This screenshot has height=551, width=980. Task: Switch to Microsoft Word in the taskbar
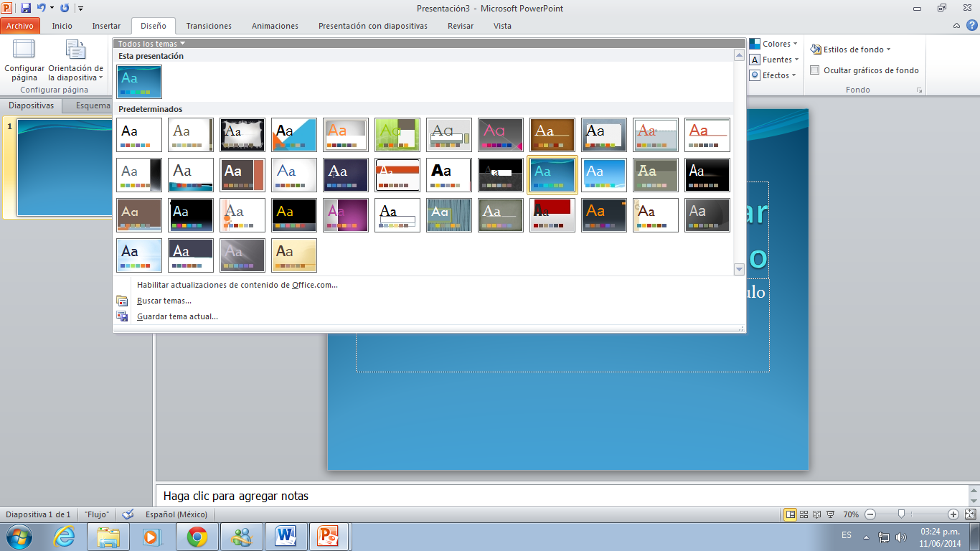(x=286, y=537)
